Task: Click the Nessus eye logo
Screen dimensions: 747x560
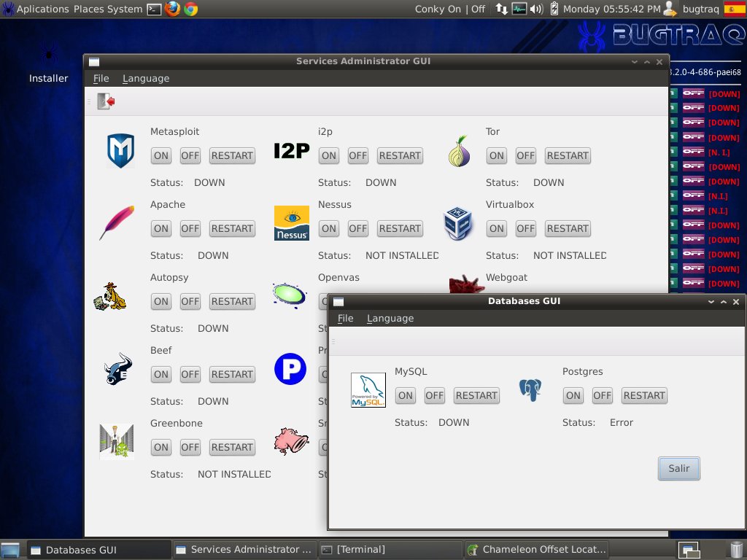Action: (x=292, y=223)
